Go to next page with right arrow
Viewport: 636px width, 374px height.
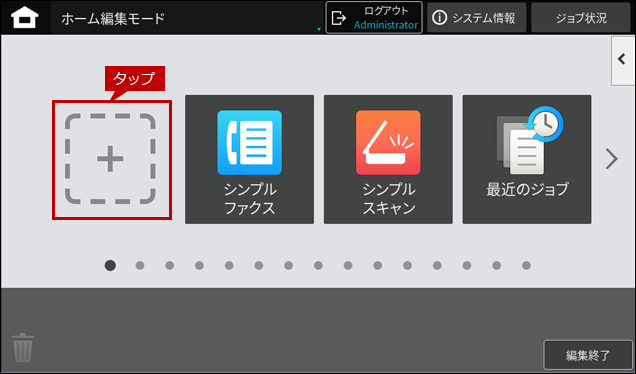pos(612,159)
